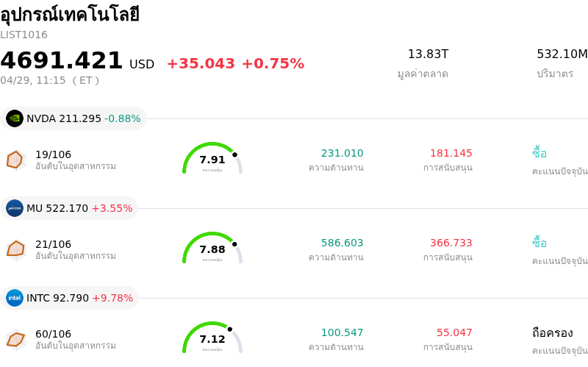Click MU's ซื้อ rating label
The image size is (588, 367).
click(x=539, y=243)
